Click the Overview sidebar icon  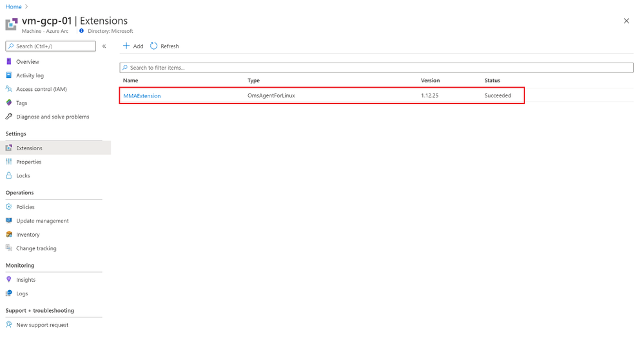pyautogui.click(x=8, y=62)
